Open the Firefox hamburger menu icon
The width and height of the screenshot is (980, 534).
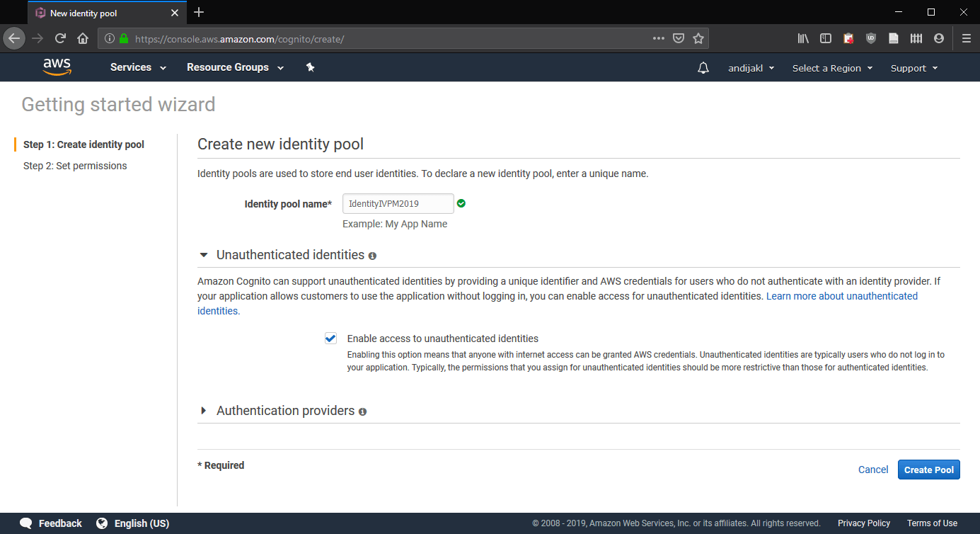[x=966, y=38]
